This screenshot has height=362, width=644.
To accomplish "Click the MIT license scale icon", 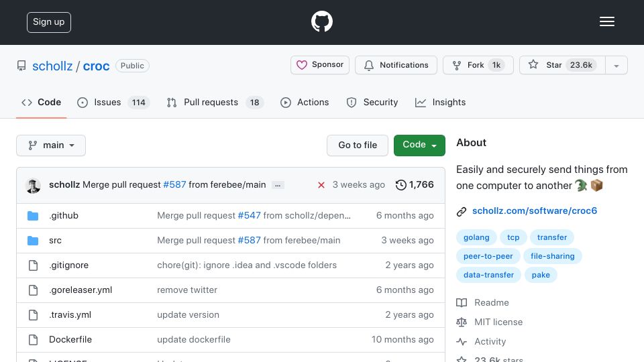I will click(x=462, y=322).
